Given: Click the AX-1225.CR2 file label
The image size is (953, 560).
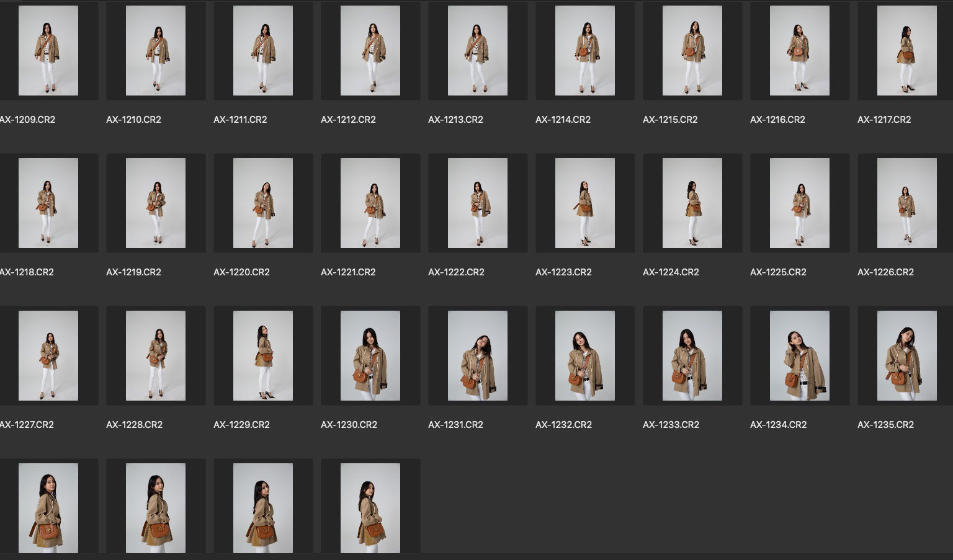Looking at the screenshot, I should [x=778, y=272].
